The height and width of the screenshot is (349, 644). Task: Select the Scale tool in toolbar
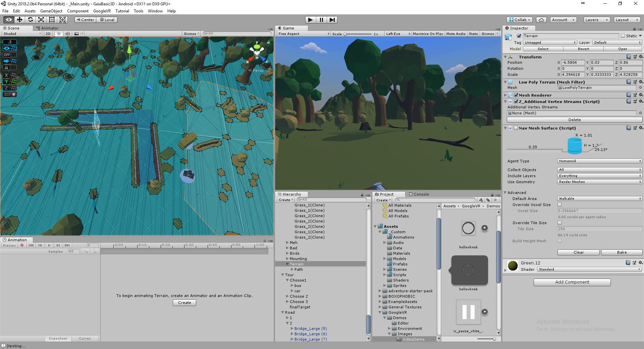point(41,20)
